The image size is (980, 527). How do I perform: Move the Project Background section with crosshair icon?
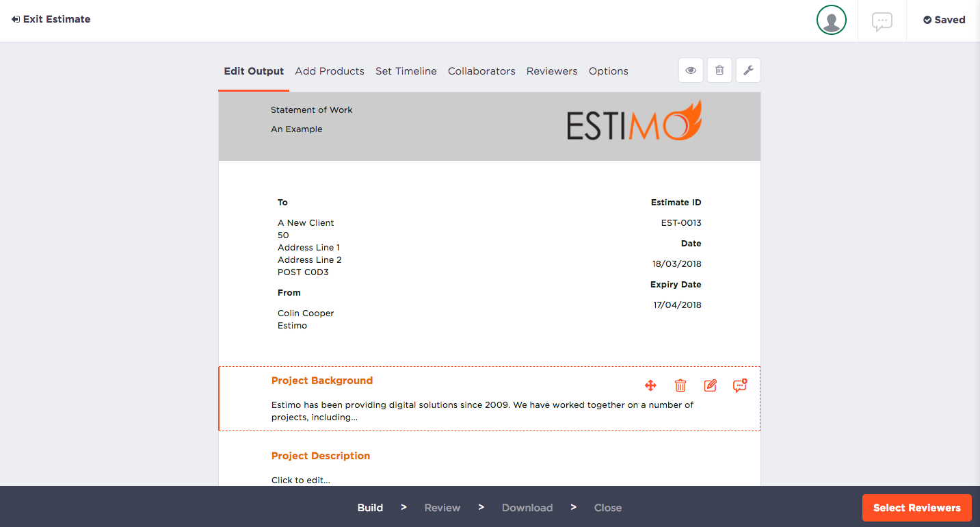pos(650,385)
